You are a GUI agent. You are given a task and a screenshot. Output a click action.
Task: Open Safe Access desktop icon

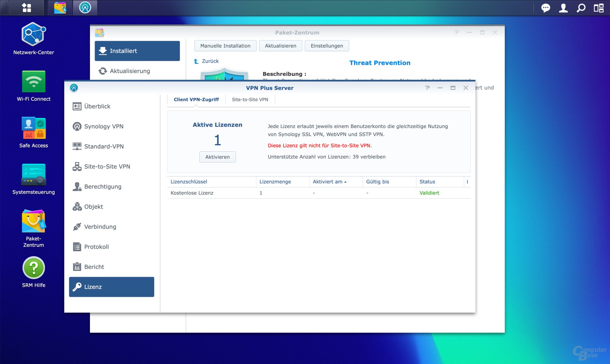click(33, 132)
